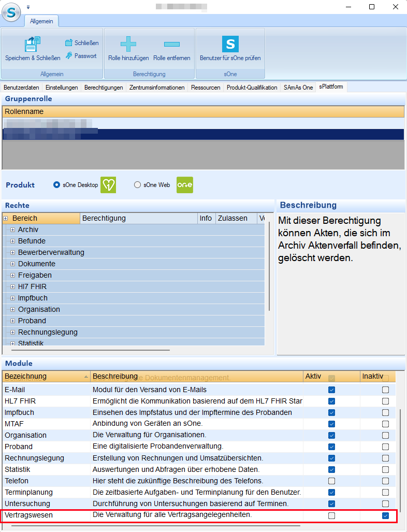
Task: Open the Ressourcen tab
Action: pos(206,88)
